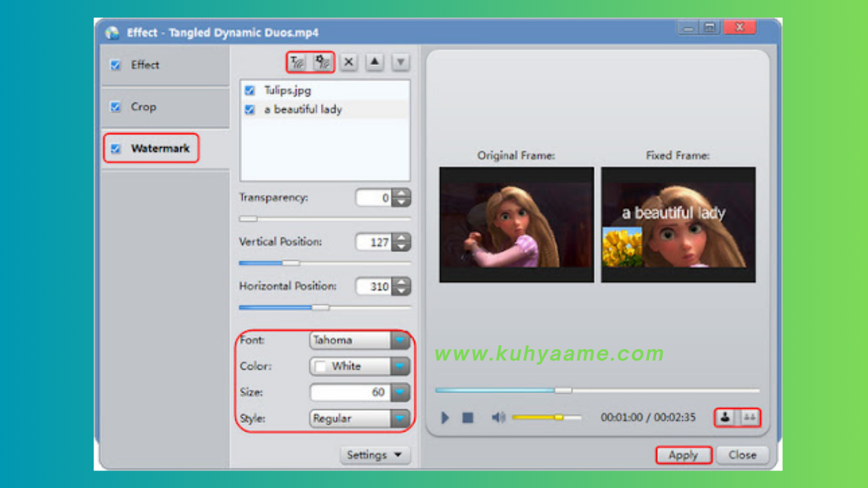Stop the video preview
The height and width of the screenshot is (488, 868).
click(x=468, y=418)
